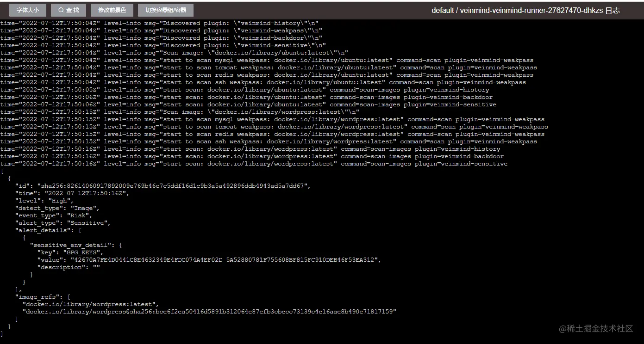The image size is (644, 344).
Task: Select the "alert_type": "Sensitive" line
Action: [x=63, y=223]
